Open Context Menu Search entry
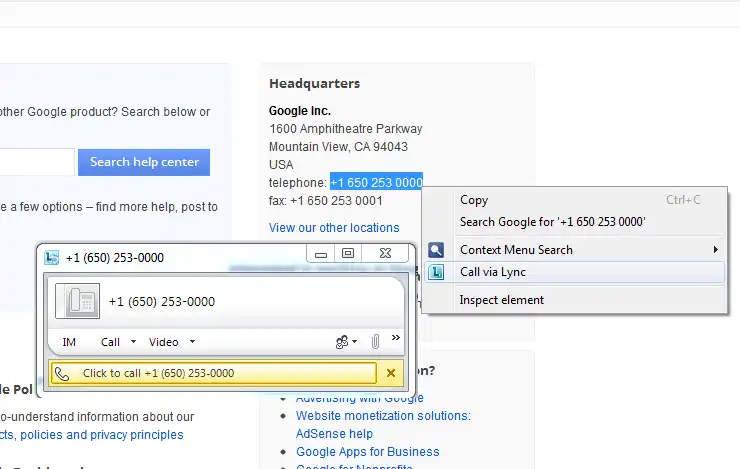The image size is (740, 469). [x=574, y=250]
